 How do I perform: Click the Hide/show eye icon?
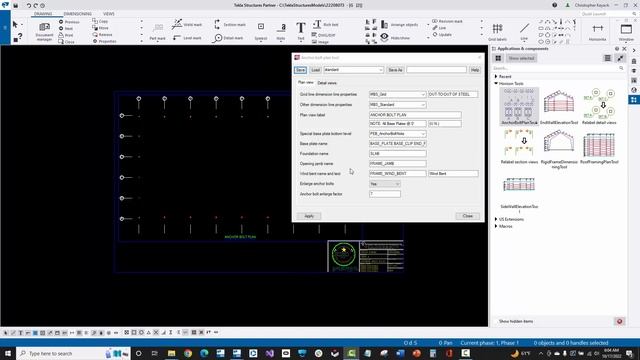tap(384, 37)
